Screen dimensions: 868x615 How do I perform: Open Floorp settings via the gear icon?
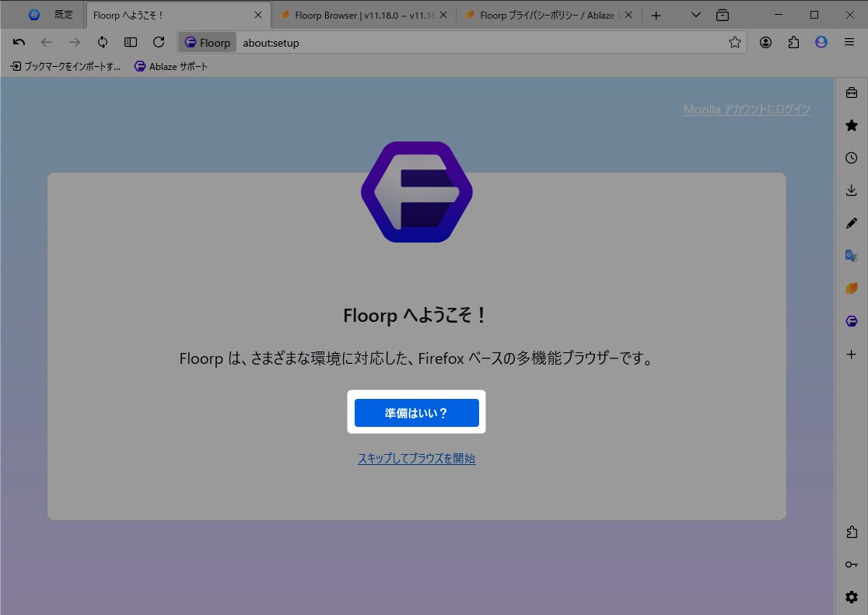point(851,597)
